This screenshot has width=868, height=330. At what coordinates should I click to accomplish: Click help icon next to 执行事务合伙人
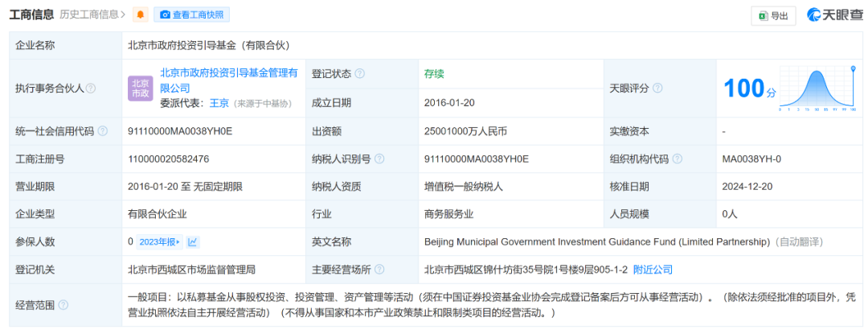[x=91, y=89]
